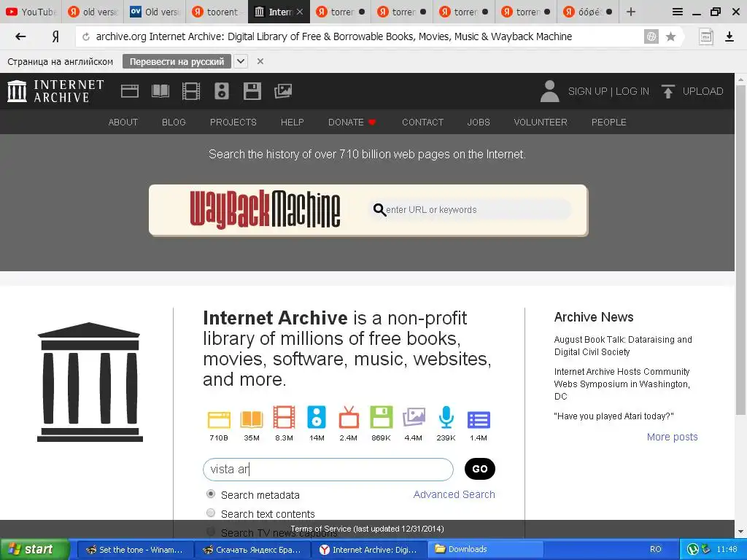This screenshot has height=560, width=747.
Task: Click the upload arrow icon
Action: (668, 91)
